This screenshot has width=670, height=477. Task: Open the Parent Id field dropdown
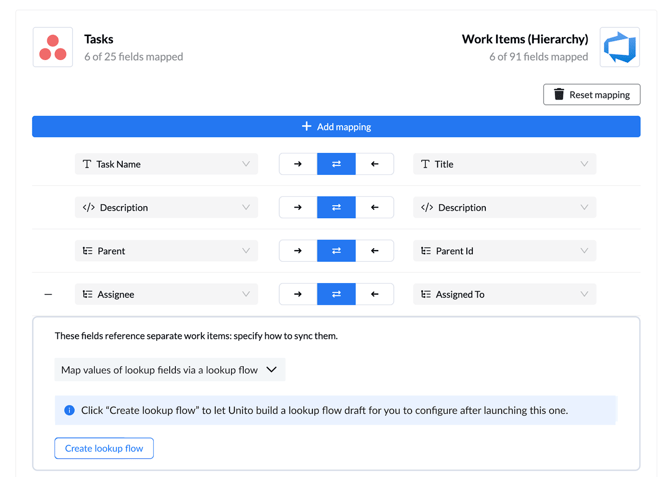pos(504,251)
